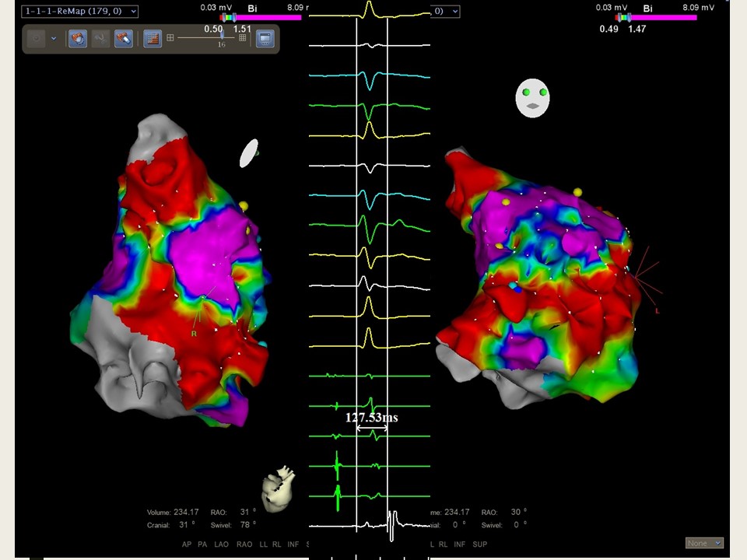Click the red L catheter marker on right map
The image size is (747, 560).
(x=658, y=311)
